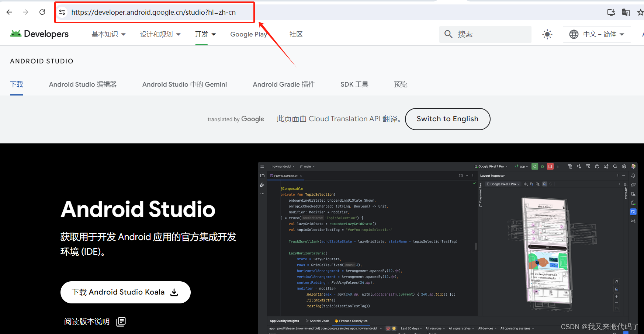Click the Android Studio IDE preview image

coord(448,248)
